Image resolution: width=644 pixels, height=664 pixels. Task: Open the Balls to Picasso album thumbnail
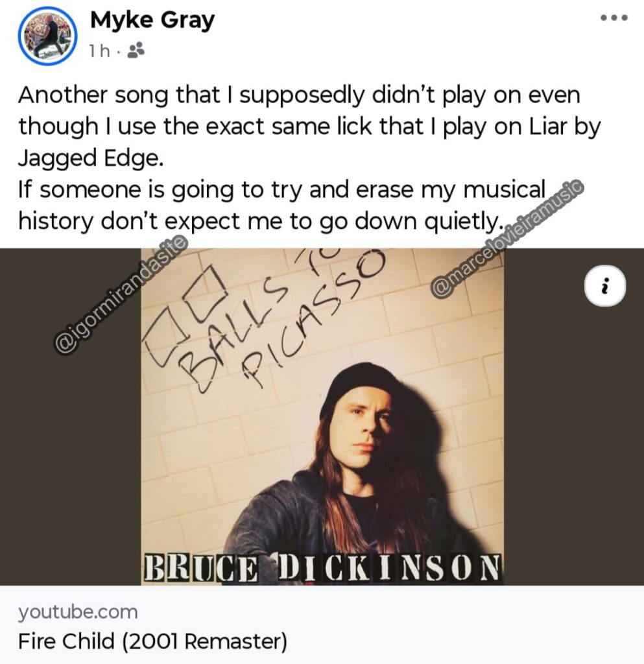[322, 417]
